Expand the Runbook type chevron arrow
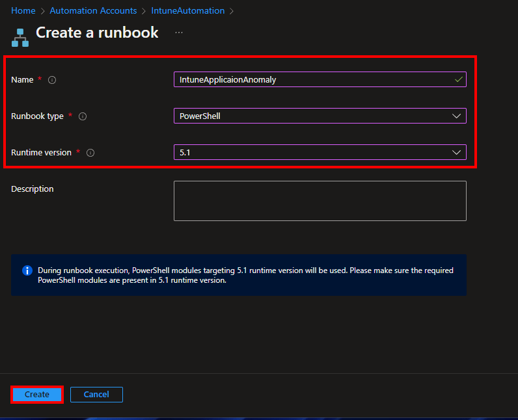The image size is (518, 420). (456, 116)
